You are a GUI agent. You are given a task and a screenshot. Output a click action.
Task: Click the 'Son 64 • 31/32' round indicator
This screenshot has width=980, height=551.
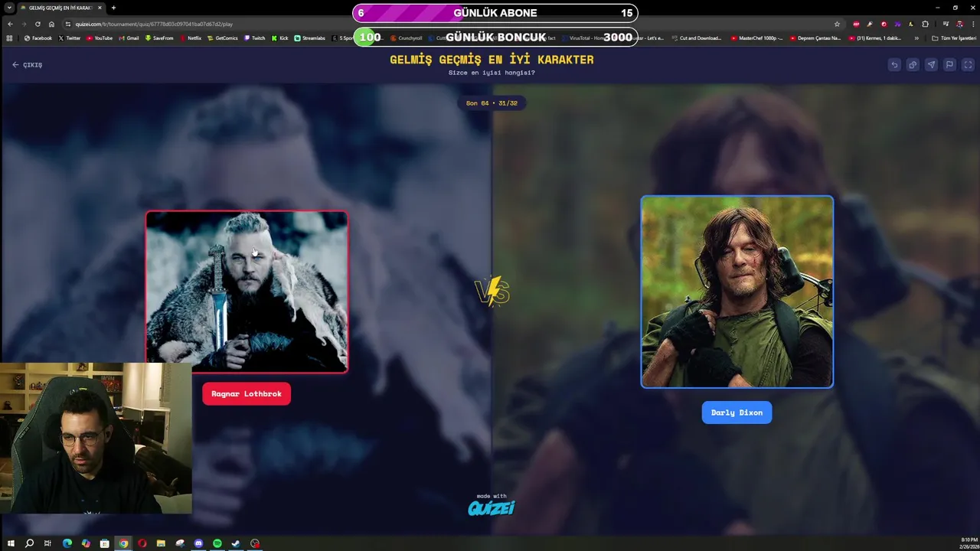(x=492, y=103)
